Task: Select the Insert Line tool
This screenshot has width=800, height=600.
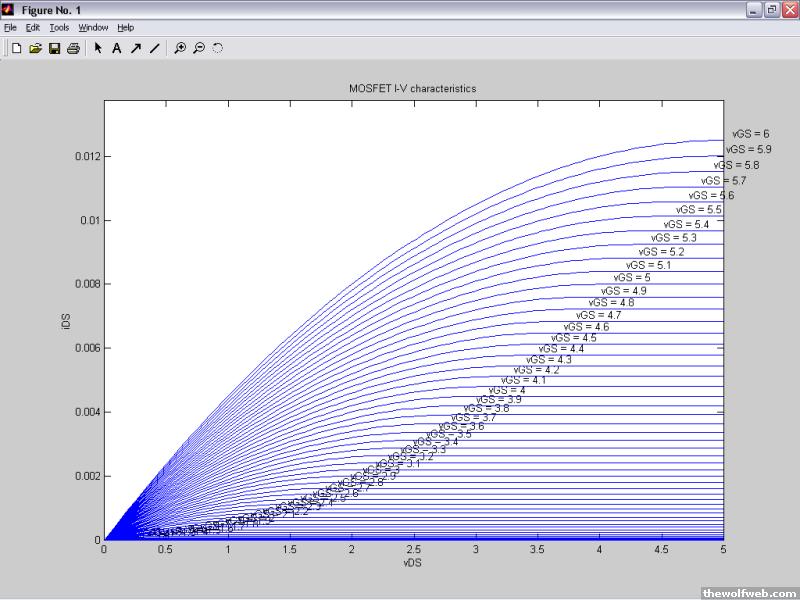Action: click(154, 47)
